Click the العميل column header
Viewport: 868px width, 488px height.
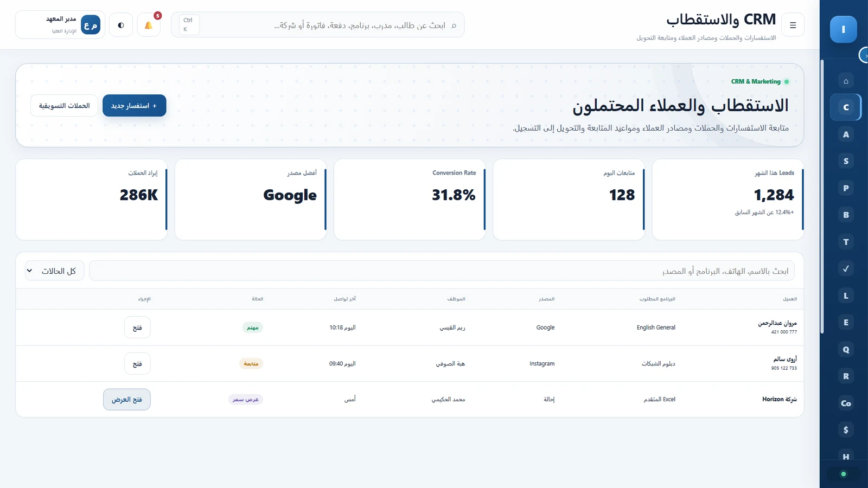790,299
